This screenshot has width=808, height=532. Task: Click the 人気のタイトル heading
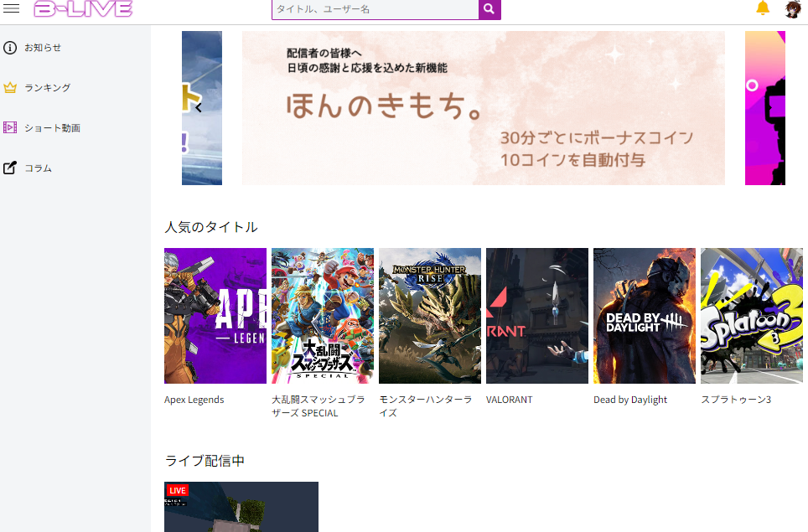tap(211, 227)
